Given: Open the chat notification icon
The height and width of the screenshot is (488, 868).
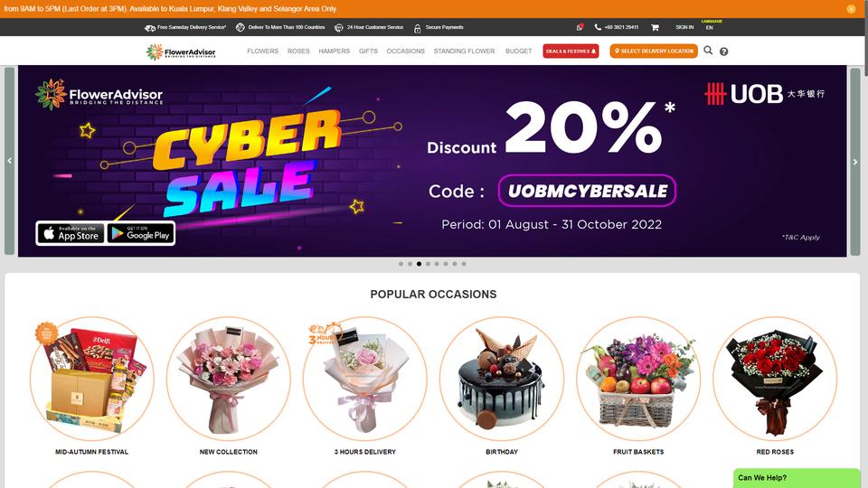Looking at the screenshot, I should [x=580, y=27].
